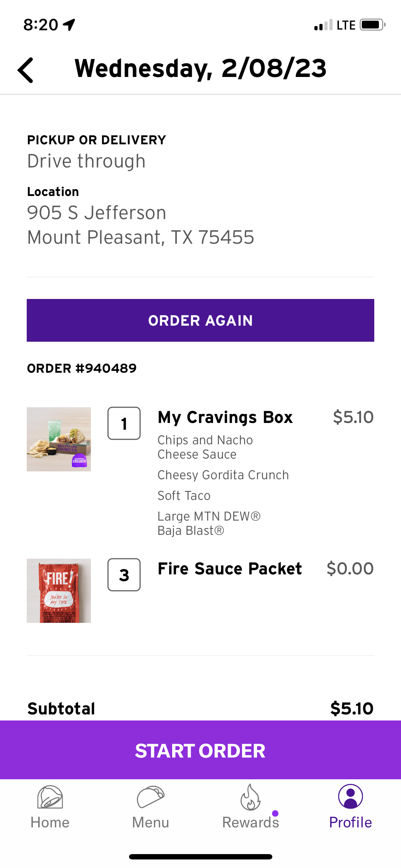Tap the cellular signal bars
401x868 pixels.
pos(323,25)
